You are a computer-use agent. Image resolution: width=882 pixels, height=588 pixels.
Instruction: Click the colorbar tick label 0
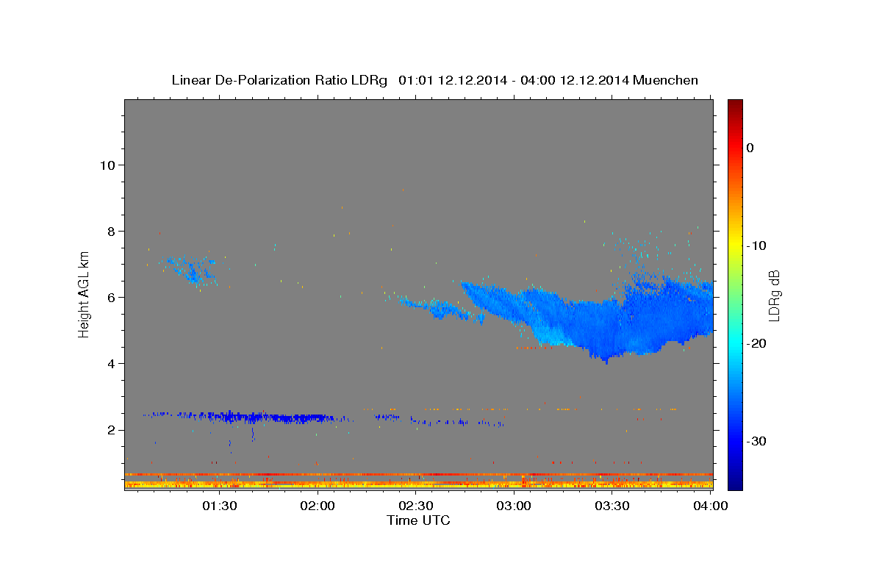(750, 148)
